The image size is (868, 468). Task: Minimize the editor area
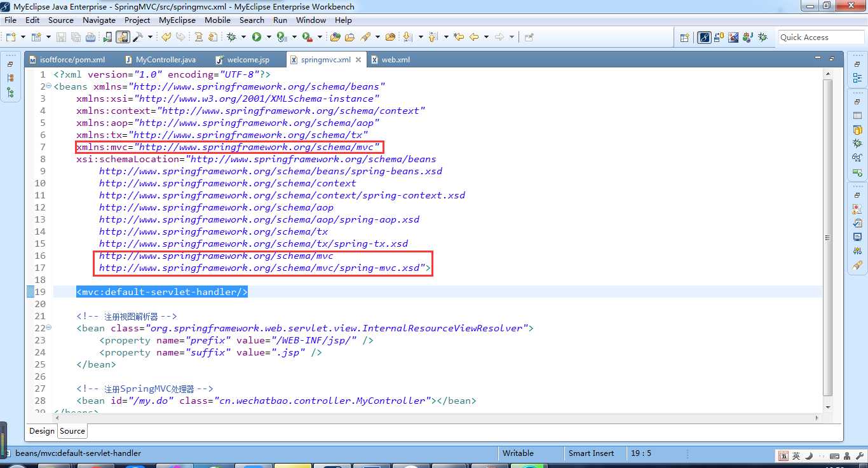817,59
